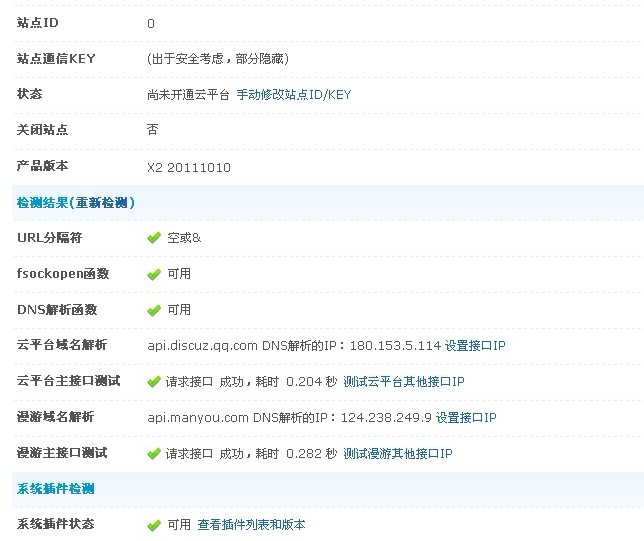The width and height of the screenshot is (644, 541).
Task: Click the 云平台主接口测试 label
Action: [x=69, y=381]
